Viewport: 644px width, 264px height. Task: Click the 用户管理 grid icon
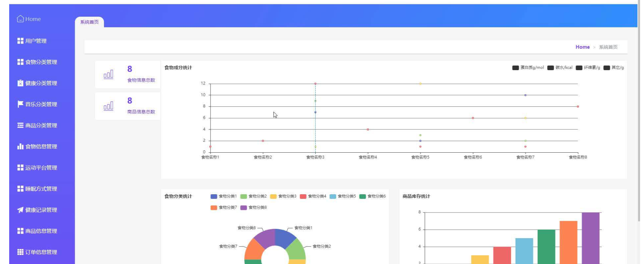(20, 41)
